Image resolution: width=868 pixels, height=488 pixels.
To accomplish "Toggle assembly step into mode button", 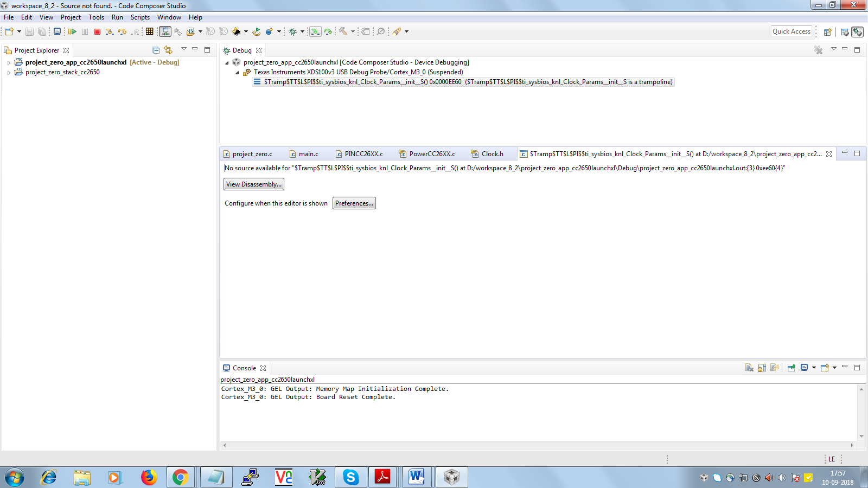I will [x=315, y=31].
